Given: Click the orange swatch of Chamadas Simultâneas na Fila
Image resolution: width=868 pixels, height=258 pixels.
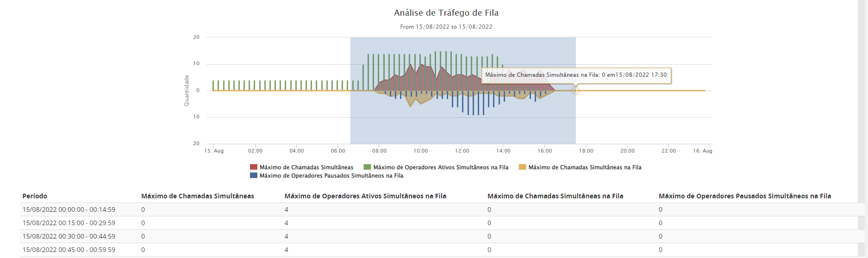Looking at the screenshot, I should pos(522,167).
